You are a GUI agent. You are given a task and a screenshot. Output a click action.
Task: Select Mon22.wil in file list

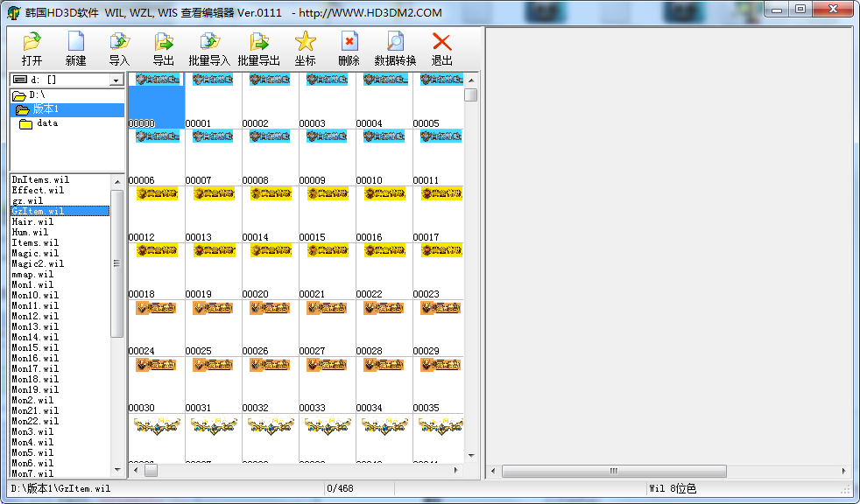tap(60, 421)
